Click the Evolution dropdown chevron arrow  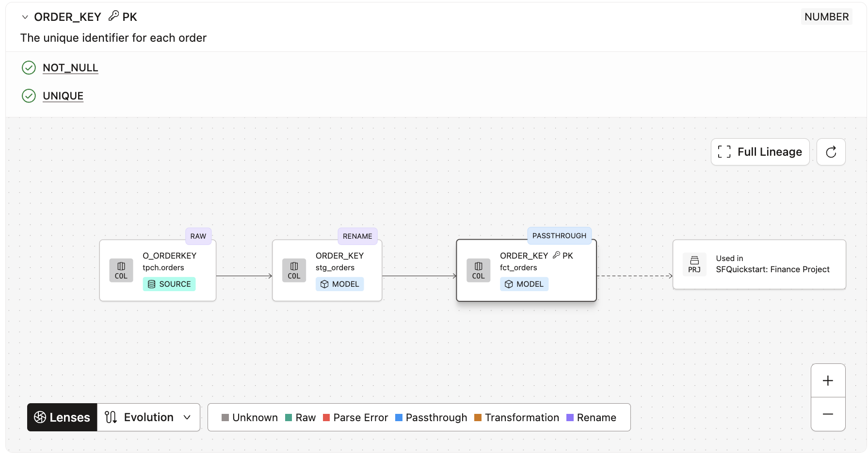coord(187,417)
